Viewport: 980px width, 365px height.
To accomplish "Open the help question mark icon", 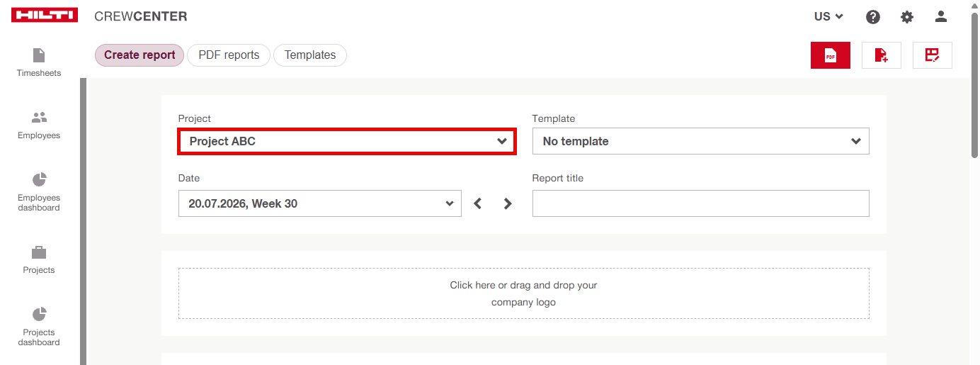I will (x=873, y=16).
